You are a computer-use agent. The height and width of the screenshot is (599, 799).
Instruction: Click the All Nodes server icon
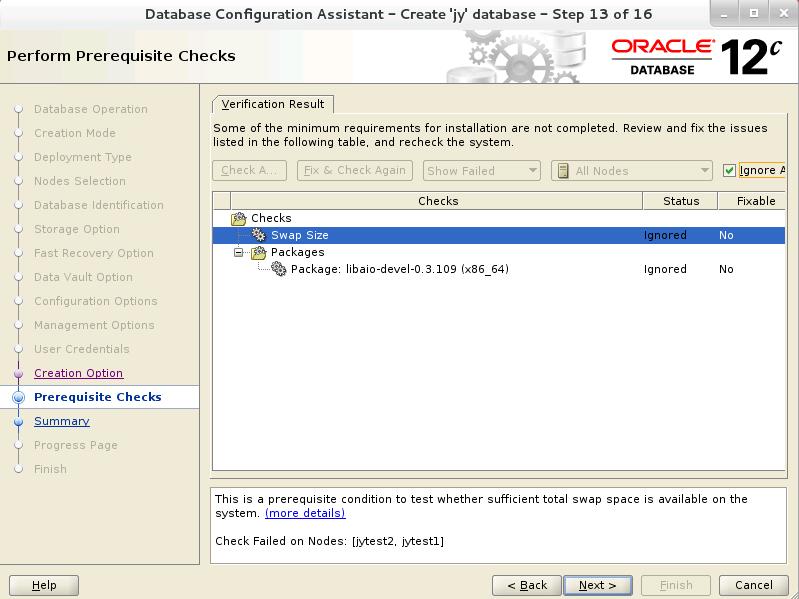tap(563, 171)
